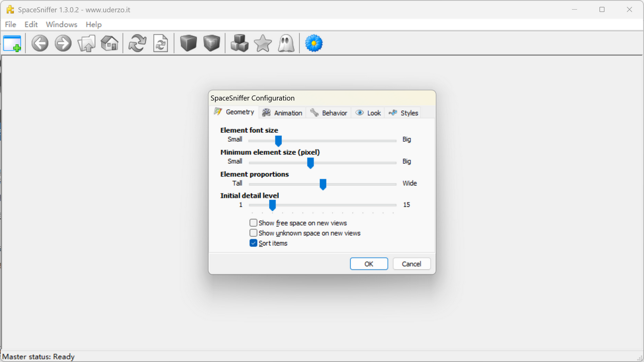Screen dimensions: 644x362
Task: Disable the Sort items option
Action: tap(254, 243)
